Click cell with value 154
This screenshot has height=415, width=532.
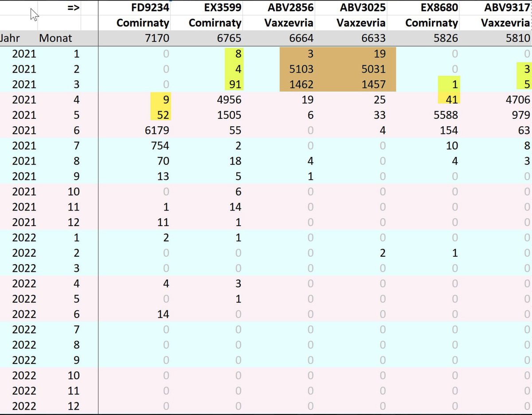point(449,131)
